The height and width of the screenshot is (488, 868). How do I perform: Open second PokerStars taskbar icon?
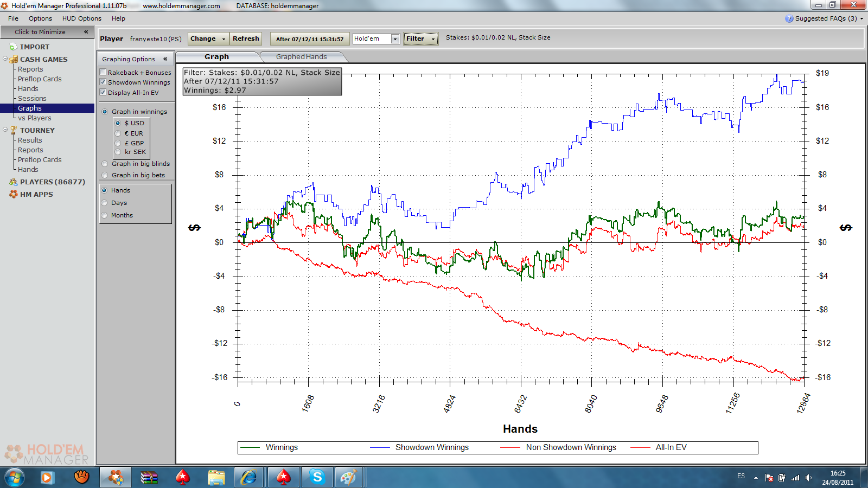[283, 478]
